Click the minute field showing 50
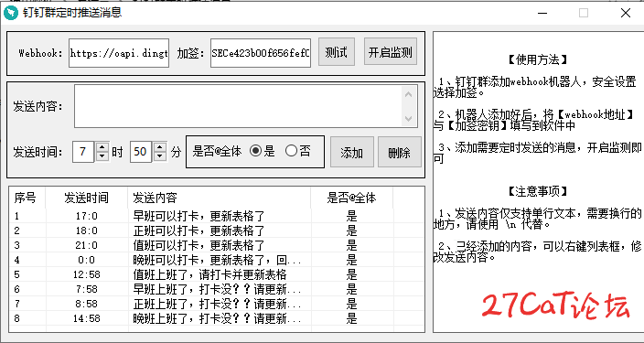 pyautogui.click(x=141, y=152)
